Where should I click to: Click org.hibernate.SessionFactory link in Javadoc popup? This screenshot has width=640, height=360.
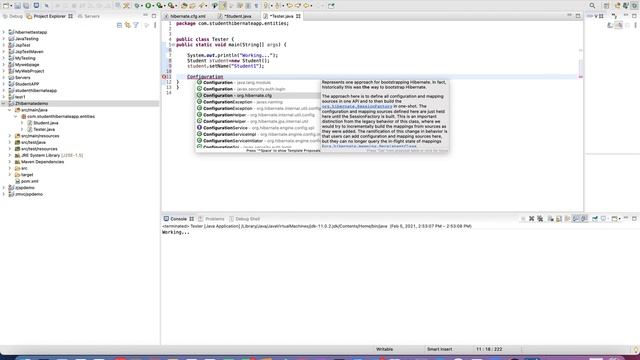click(357, 106)
